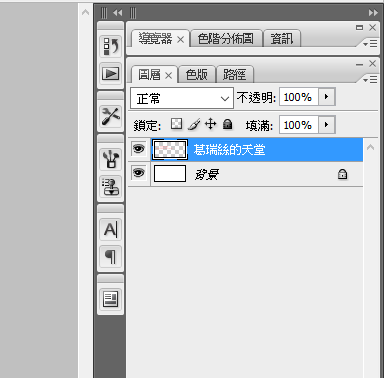Close the Layers panel group
384x378 pixels.
click(x=373, y=64)
